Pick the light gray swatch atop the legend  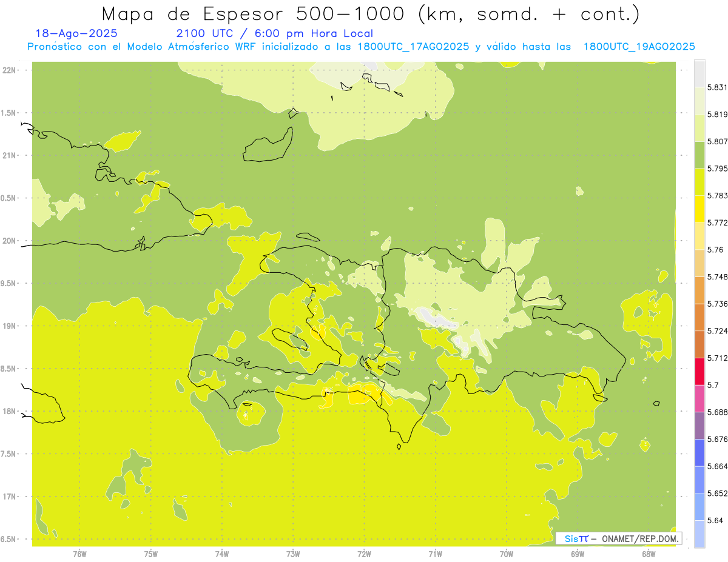pos(699,74)
